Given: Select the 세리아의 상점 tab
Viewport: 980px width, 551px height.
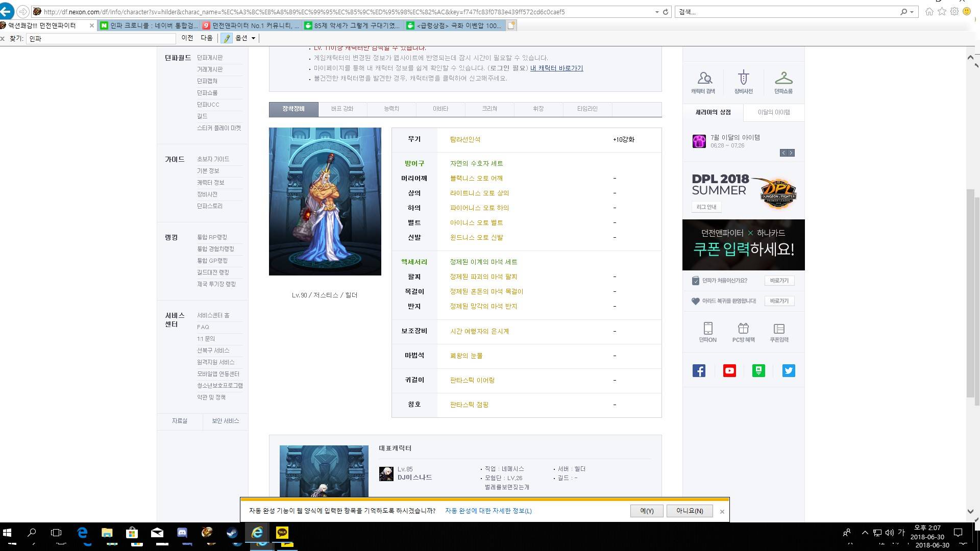Looking at the screenshot, I should [713, 112].
